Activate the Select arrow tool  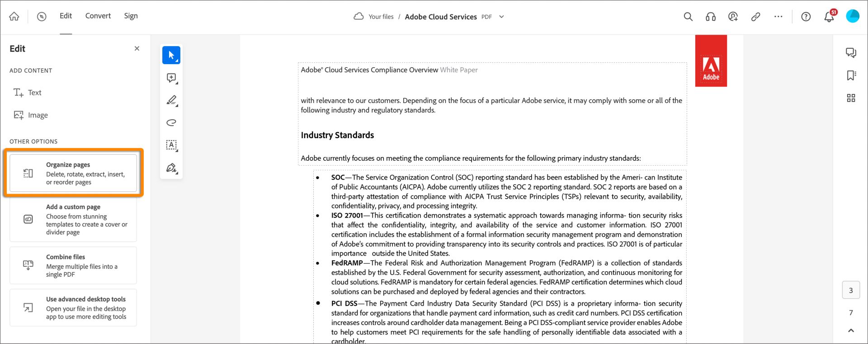pos(171,55)
